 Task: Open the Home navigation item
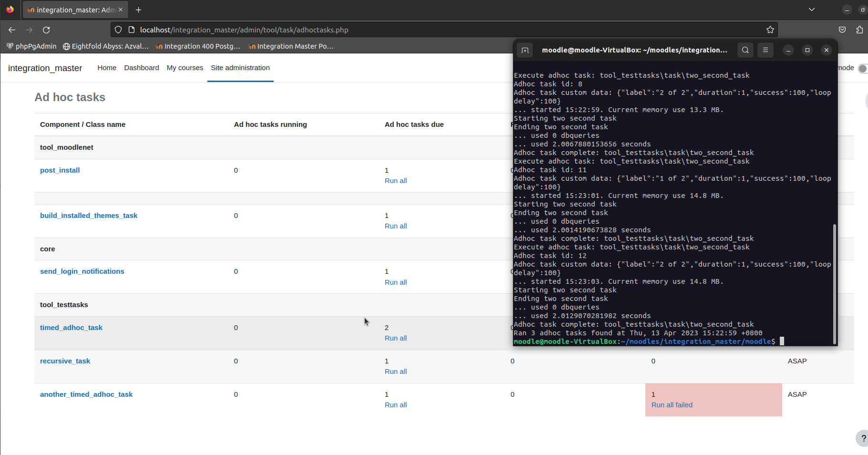(x=107, y=68)
